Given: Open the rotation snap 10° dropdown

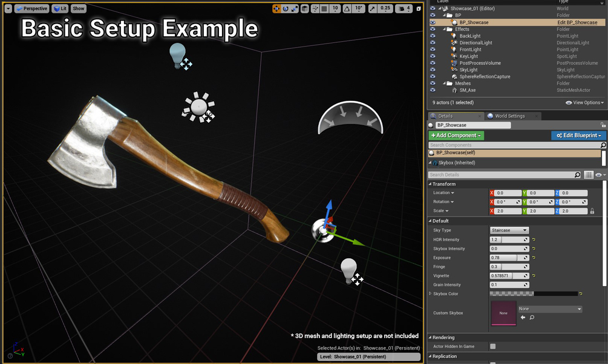Looking at the screenshot, I should (x=359, y=8).
